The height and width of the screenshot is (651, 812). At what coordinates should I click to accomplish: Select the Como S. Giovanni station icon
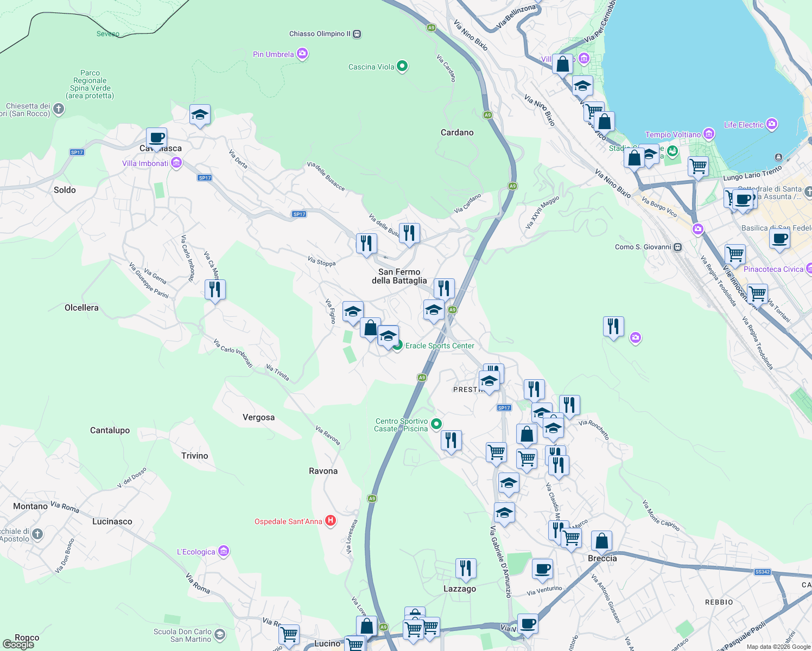[x=679, y=246]
